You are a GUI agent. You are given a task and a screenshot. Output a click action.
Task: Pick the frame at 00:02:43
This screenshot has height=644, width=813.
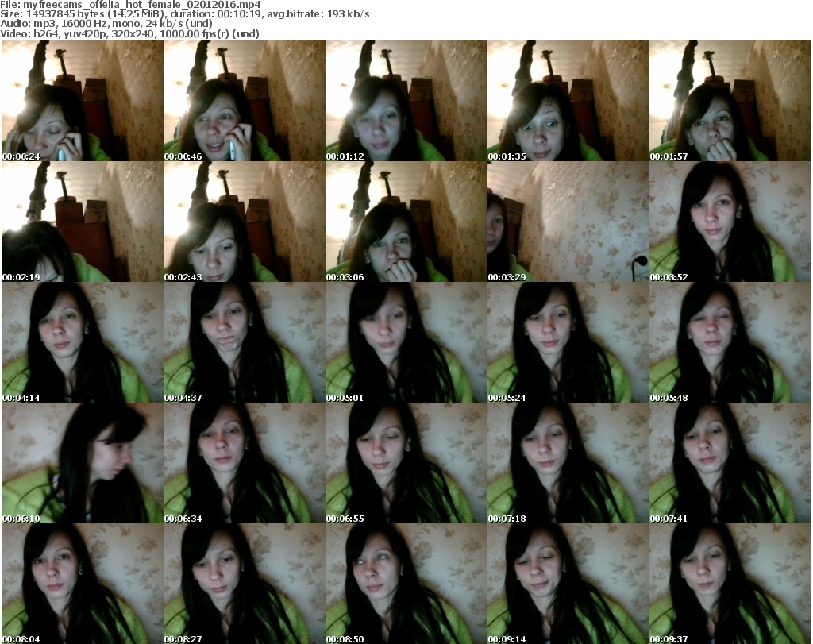(245, 222)
